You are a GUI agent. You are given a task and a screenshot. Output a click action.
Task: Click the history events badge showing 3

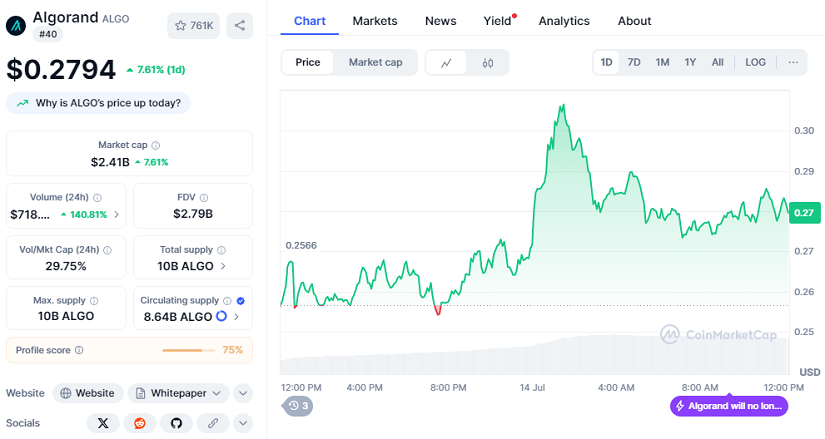point(298,406)
